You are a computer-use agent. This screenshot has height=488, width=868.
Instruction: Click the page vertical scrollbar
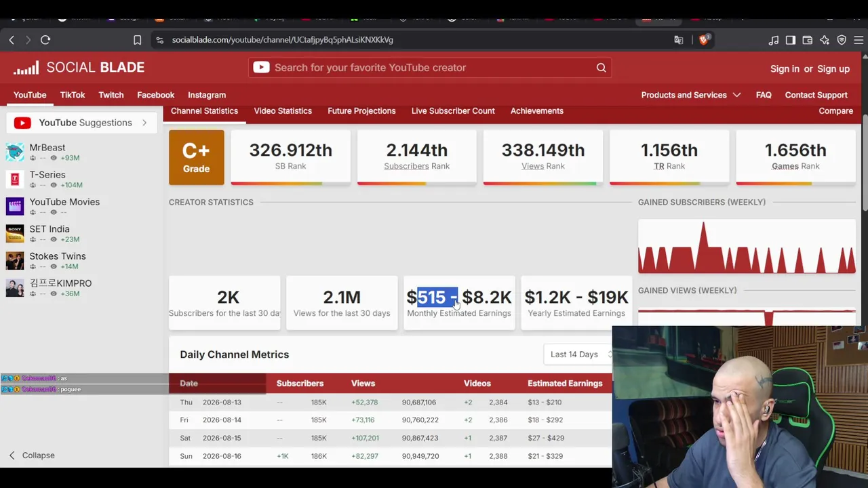pyautogui.click(x=865, y=163)
